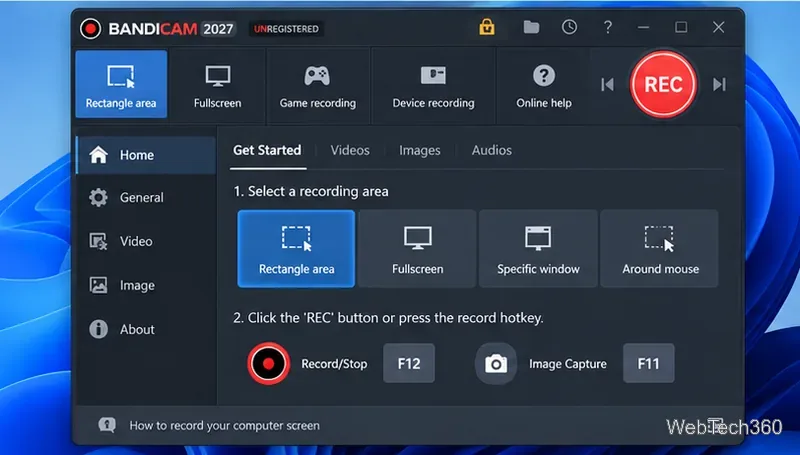The height and width of the screenshot is (455, 800).
Task: Click the video settings icon beside Video
Action: click(98, 241)
